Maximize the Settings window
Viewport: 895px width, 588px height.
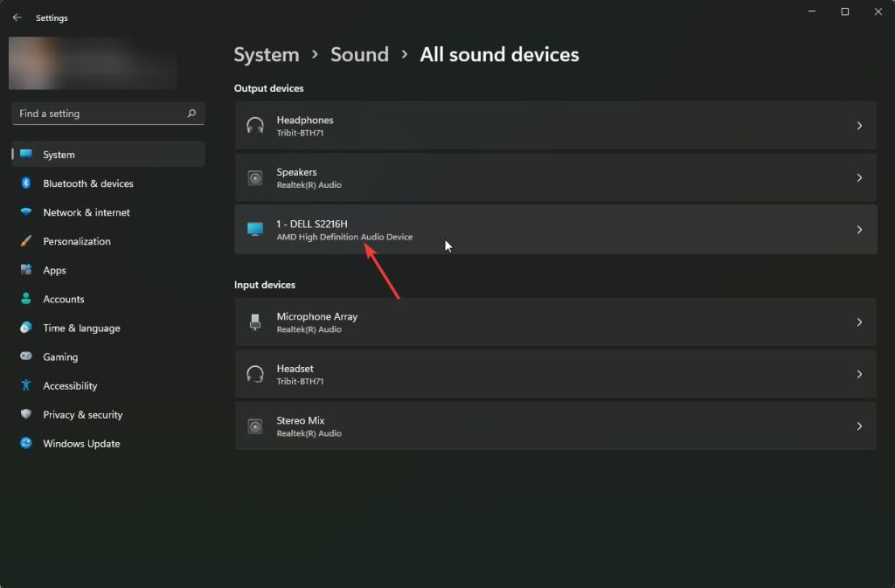845,11
